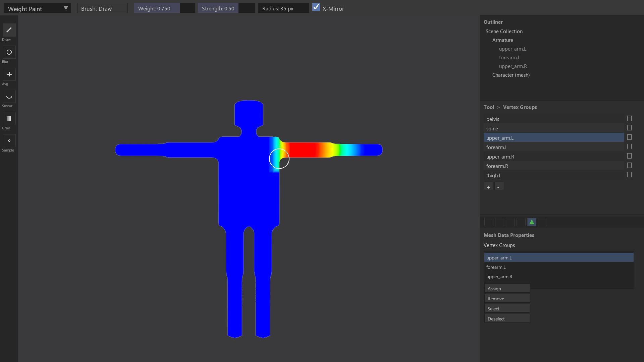
Task: Select upper_arm.L in Mesh Data Vertex Groups
Action: [559, 257]
